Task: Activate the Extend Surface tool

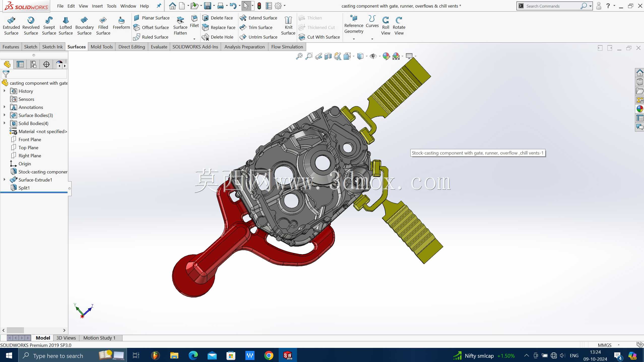Action: tap(259, 18)
